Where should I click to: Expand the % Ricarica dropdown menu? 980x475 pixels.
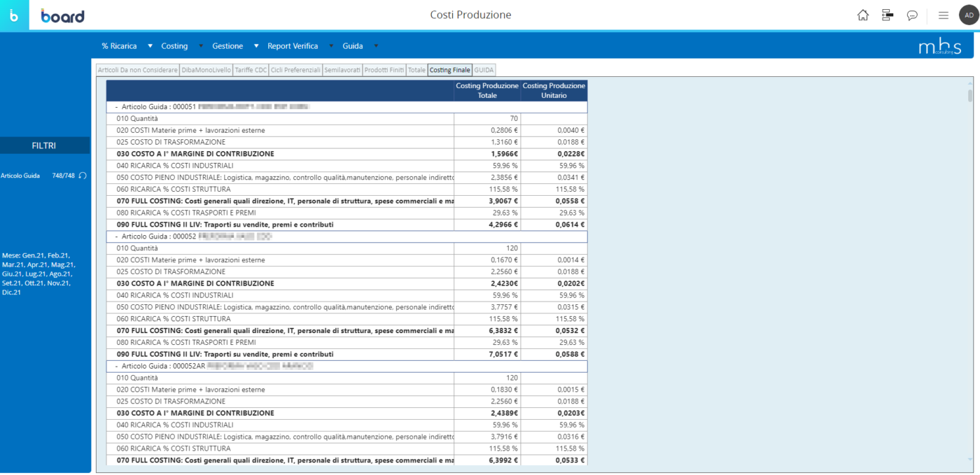[x=150, y=46]
